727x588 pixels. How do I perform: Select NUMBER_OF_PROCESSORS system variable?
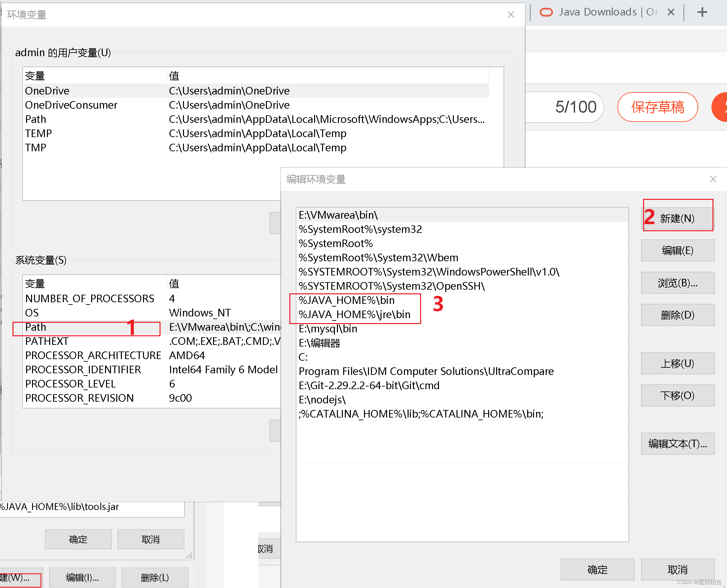tap(152, 299)
